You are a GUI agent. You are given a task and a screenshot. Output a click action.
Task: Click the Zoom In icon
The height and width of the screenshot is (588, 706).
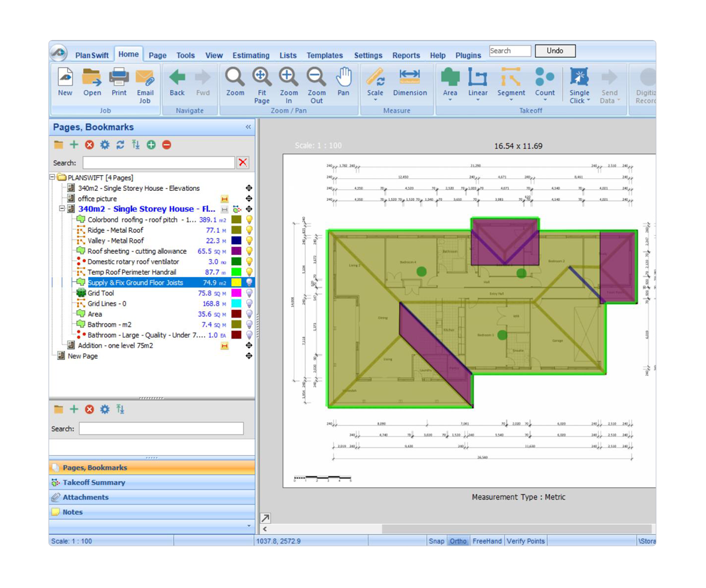(x=289, y=77)
